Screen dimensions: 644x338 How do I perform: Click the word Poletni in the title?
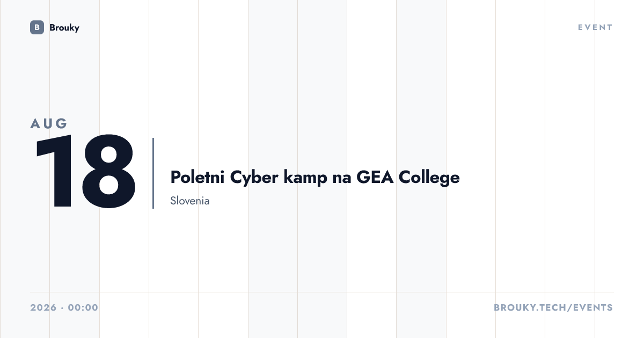pyautogui.click(x=197, y=177)
